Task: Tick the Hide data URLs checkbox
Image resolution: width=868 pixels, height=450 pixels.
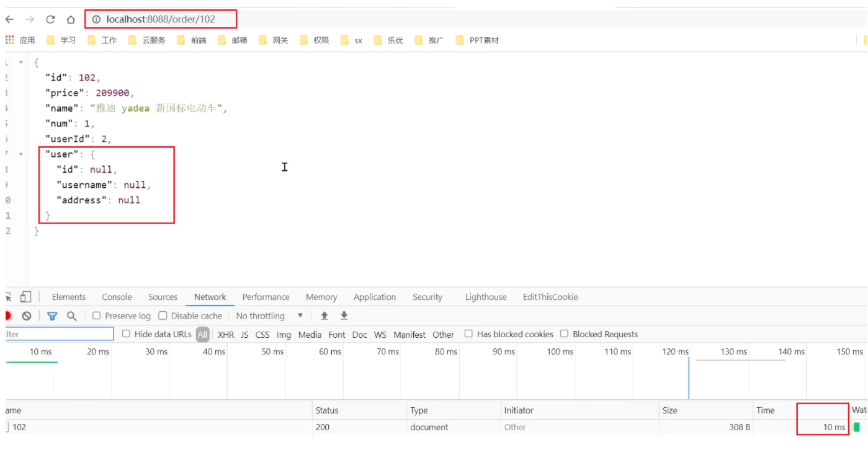Action: 127,334
